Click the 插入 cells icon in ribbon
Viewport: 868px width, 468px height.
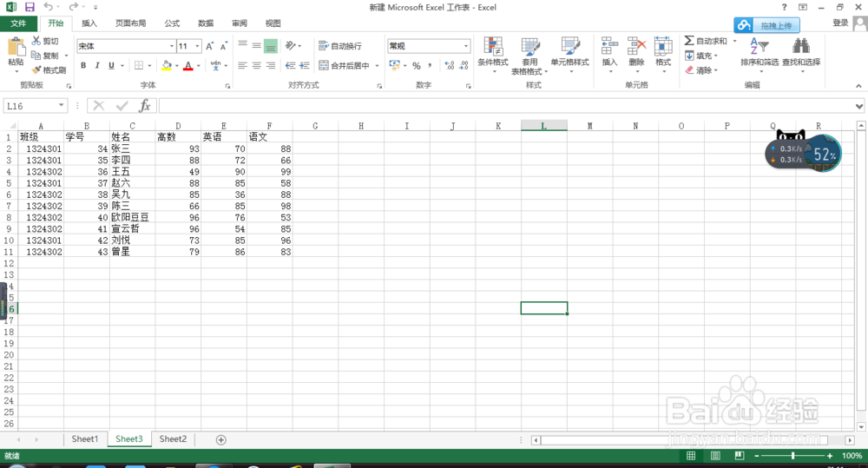pos(609,55)
